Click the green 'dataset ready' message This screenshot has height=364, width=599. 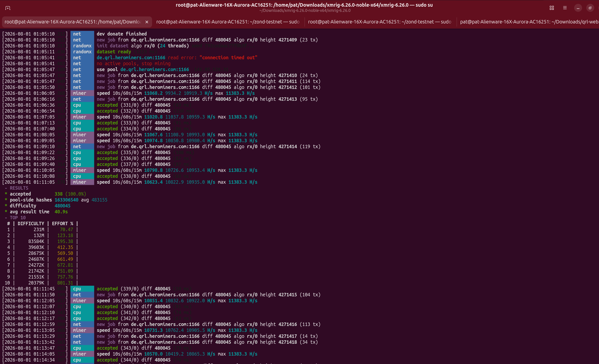[114, 52]
